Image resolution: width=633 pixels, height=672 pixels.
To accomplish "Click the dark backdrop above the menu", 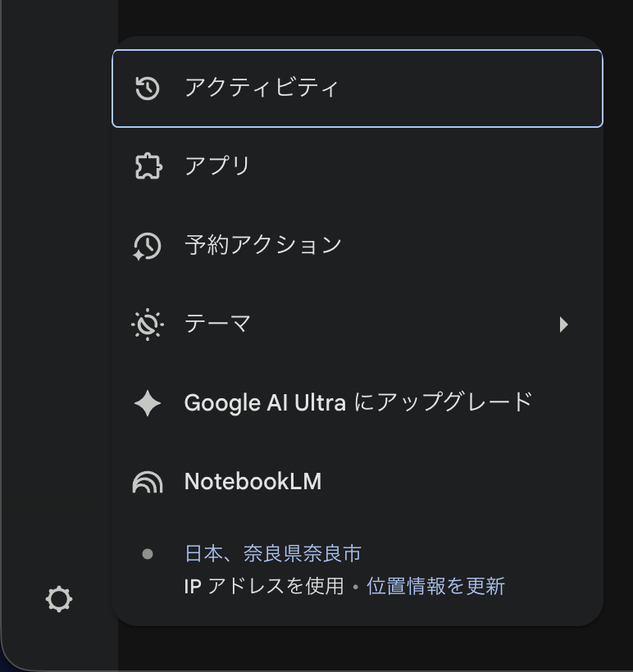I will click(x=369, y=16).
